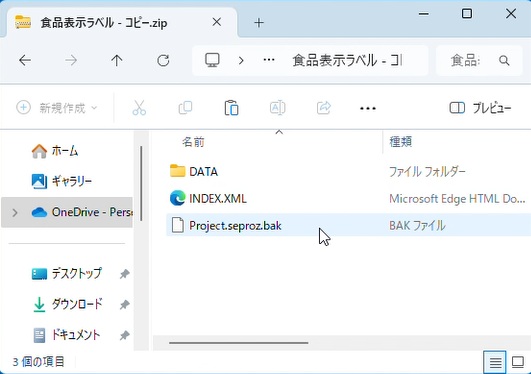Viewport: 531px width, 374px height.
Task: Toggle the プレビュー pane
Action: point(480,108)
